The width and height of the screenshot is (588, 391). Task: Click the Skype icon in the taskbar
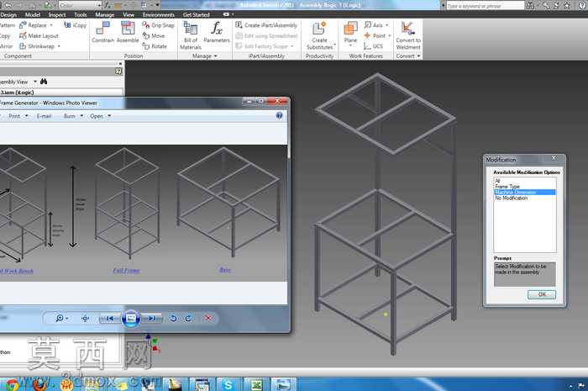[x=228, y=384]
